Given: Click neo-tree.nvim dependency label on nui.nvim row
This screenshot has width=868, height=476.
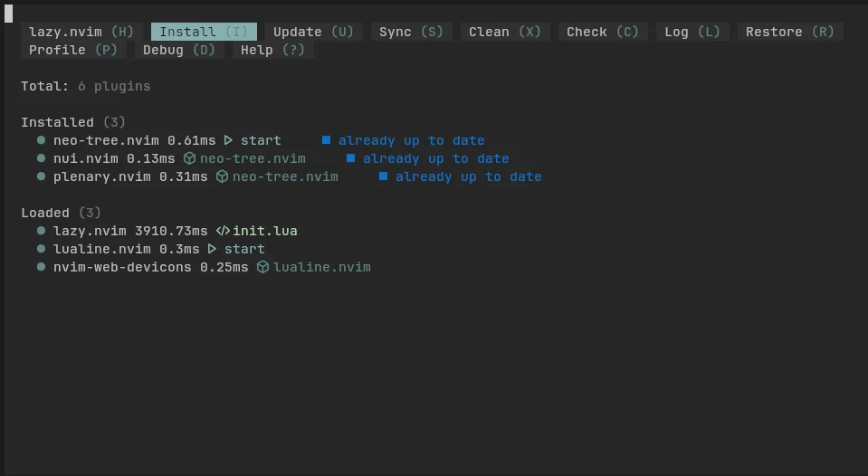Looking at the screenshot, I should pyautogui.click(x=253, y=159).
